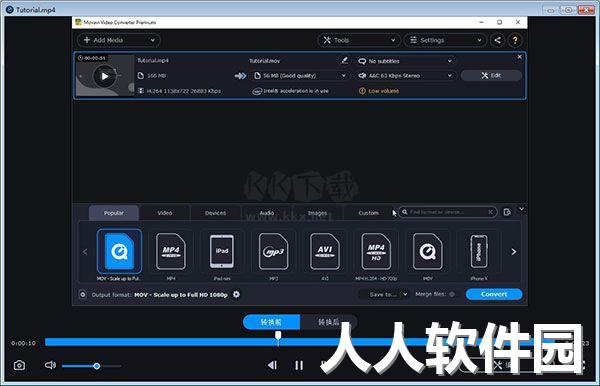
Task: Open the Save to dropdown
Action: 384,294
